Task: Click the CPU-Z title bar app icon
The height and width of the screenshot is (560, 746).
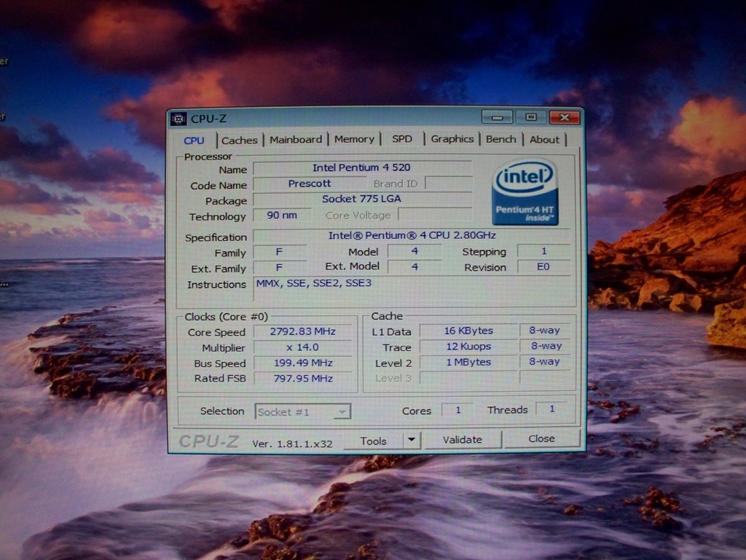Action: [x=178, y=119]
